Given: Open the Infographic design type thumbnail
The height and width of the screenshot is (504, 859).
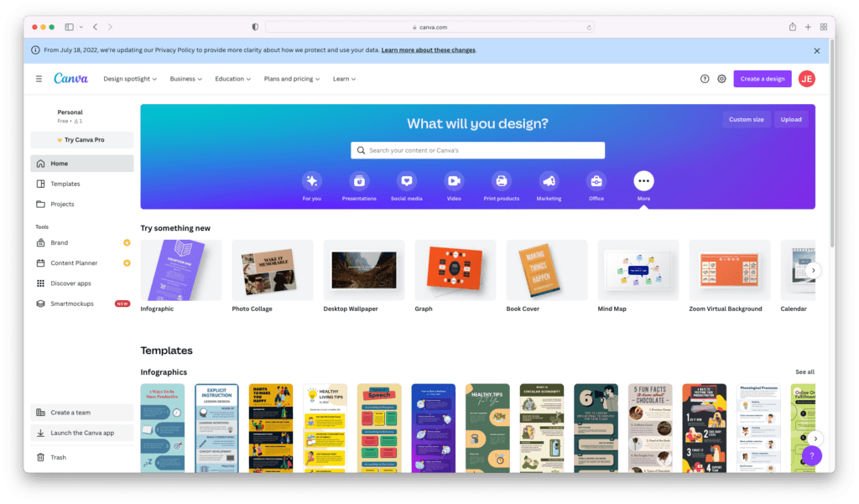Looking at the screenshot, I should (x=181, y=270).
